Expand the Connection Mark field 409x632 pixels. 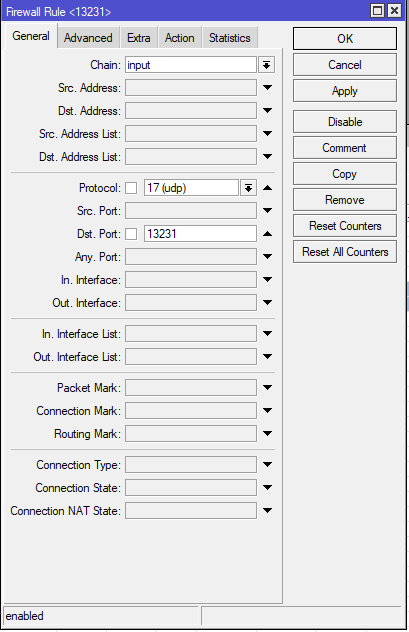[x=268, y=410]
